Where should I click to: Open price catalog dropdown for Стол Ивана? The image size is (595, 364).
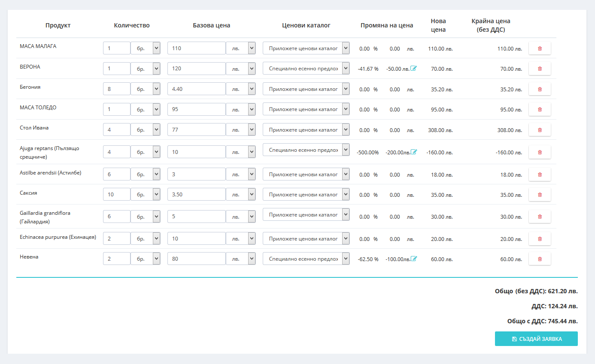coord(306,129)
